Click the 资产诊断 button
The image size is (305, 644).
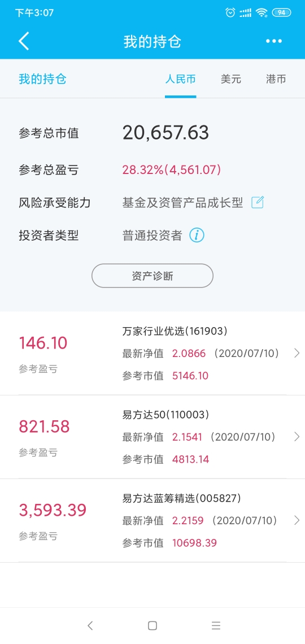(x=152, y=276)
